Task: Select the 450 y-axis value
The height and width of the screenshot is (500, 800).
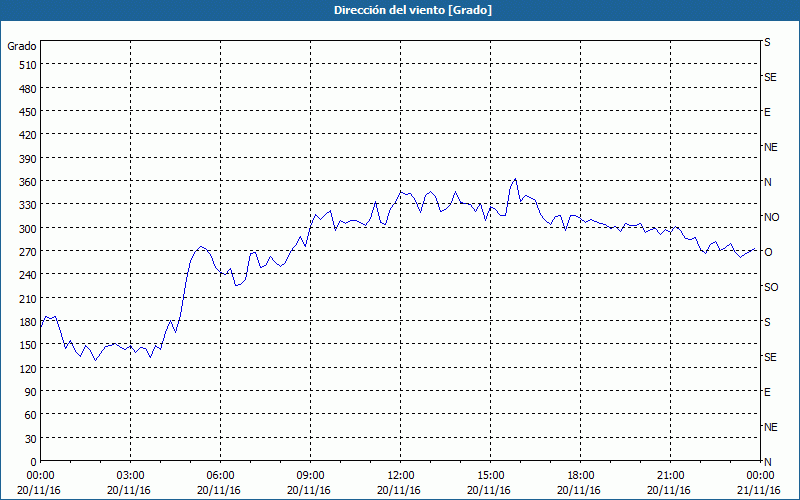Action: (28, 112)
